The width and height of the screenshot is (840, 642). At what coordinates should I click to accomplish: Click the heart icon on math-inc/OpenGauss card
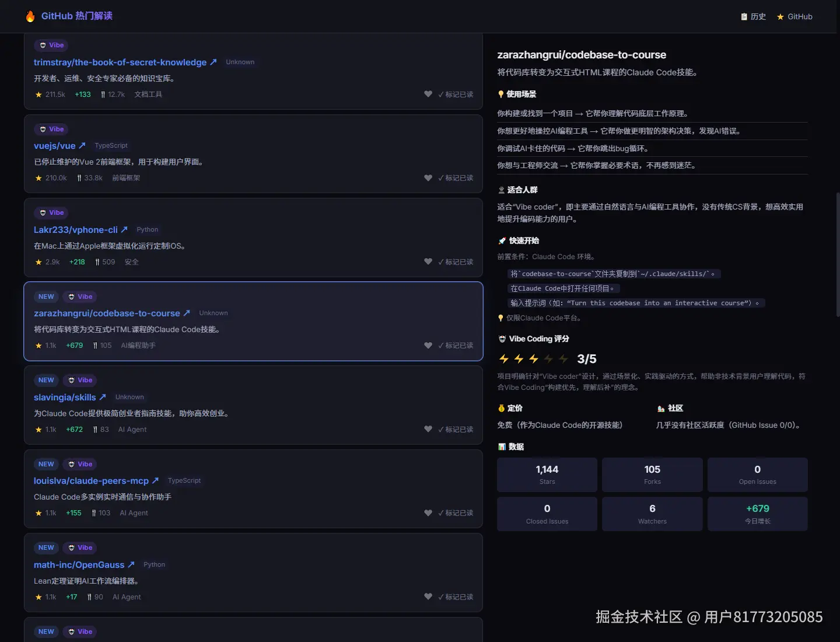[x=428, y=596]
